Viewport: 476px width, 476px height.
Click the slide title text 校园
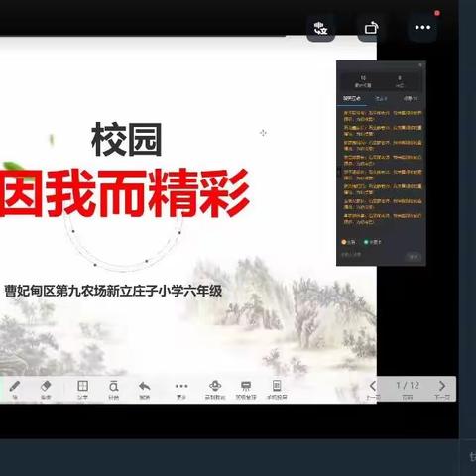point(127,139)
